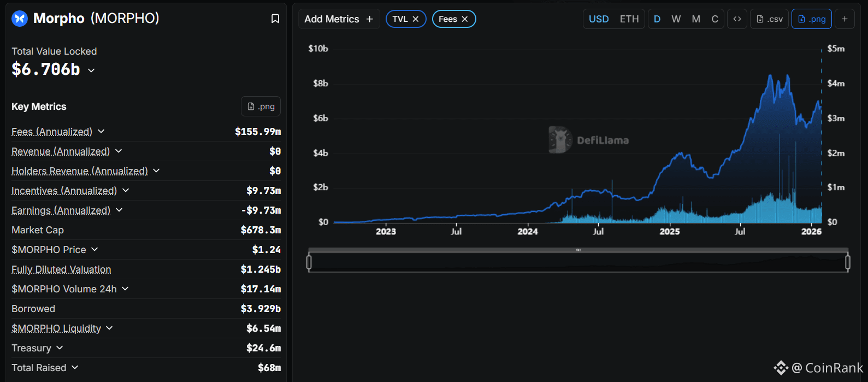The width and height of the screenshot is (868, 382).
Task: Click the Fully Diluted Valuation label
Action: (x=61, y=269)
